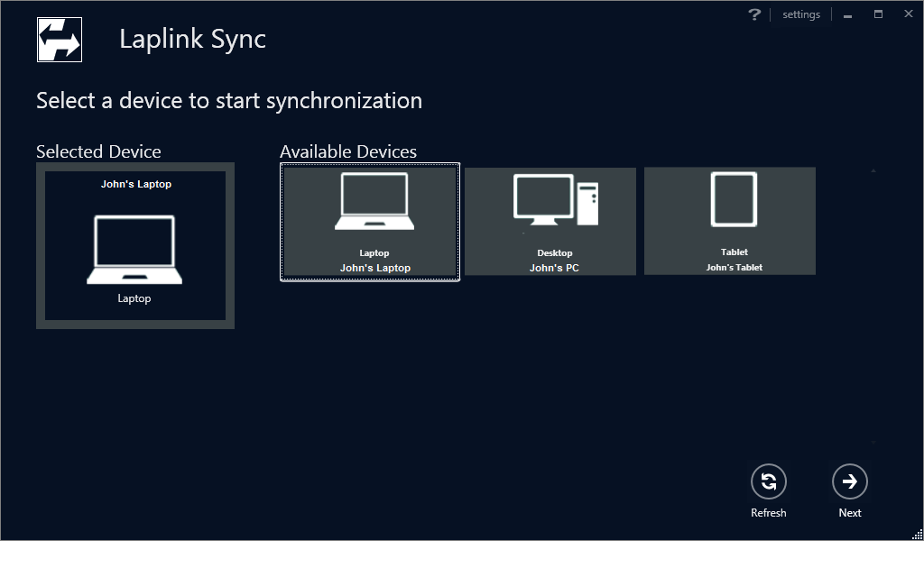Click the Next arrow icon
The height and width of the screenshot is (568, 924).
click(x=850, y=481)
